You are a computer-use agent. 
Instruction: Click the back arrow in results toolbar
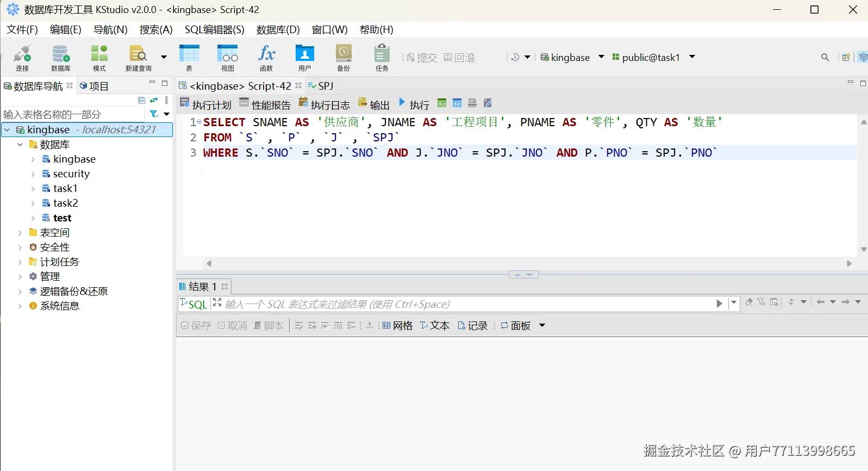coord(821,302)
